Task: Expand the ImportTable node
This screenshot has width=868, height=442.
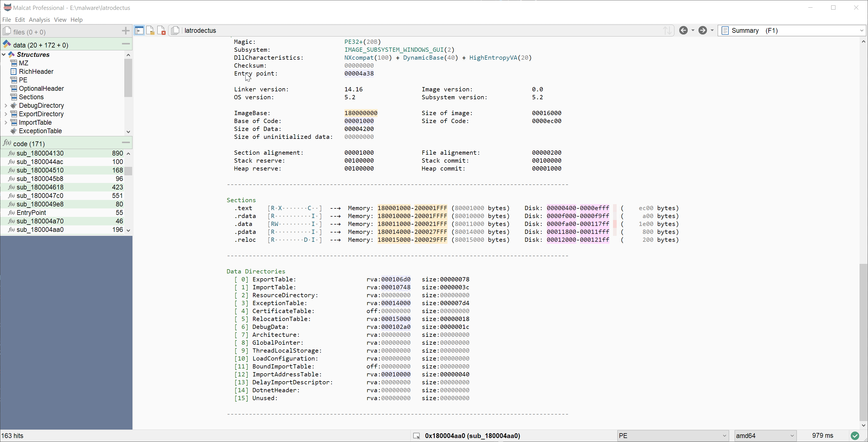Action: tap(6, 122)
